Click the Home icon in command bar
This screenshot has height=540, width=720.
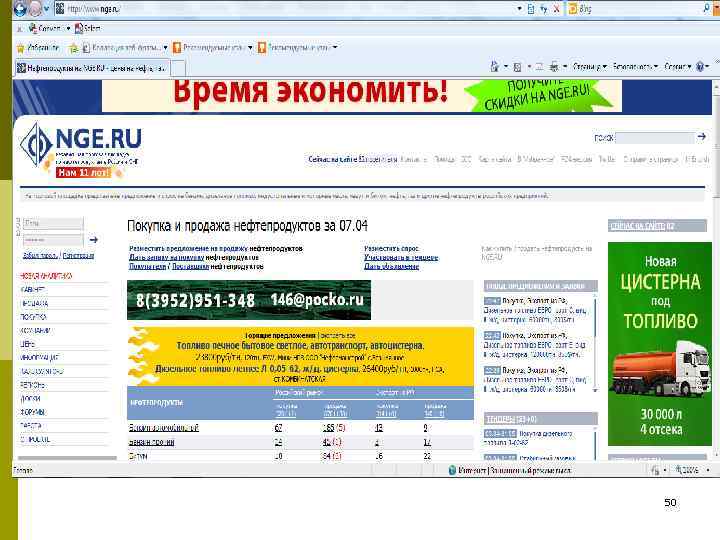coord(495,67)
